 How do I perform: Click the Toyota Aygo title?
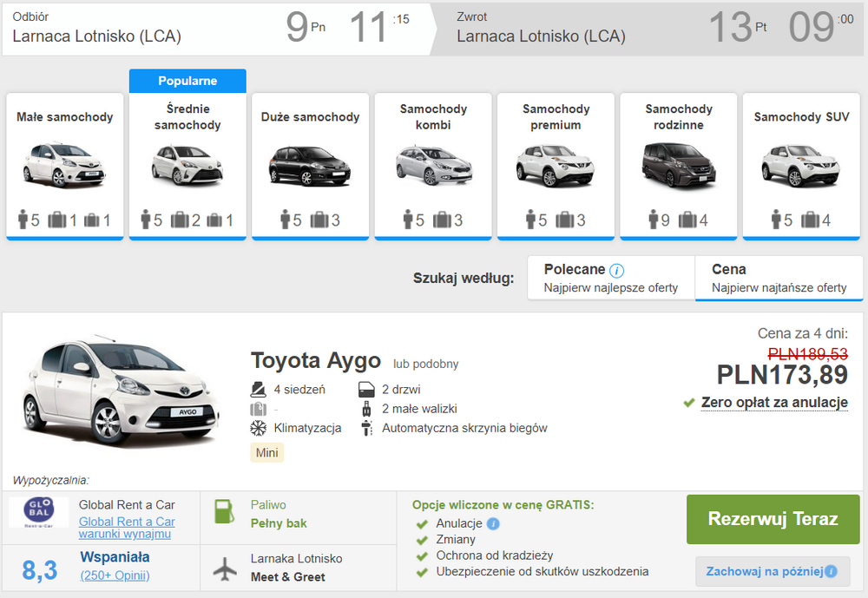coord(316,360)
